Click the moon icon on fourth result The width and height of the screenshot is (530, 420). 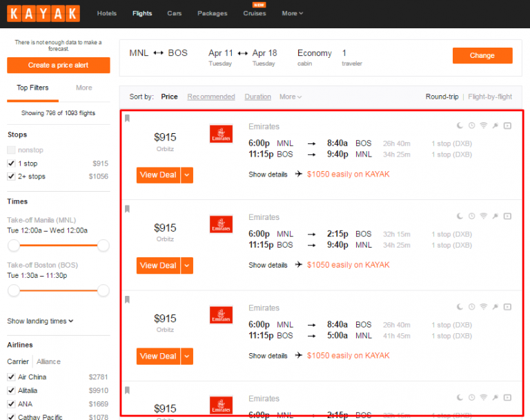point(460,397)
